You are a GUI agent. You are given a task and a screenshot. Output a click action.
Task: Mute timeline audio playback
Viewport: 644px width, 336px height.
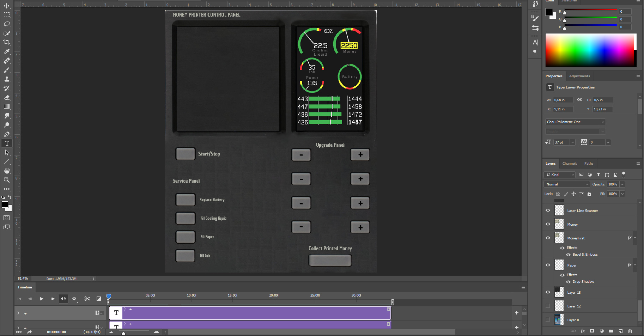click(63, 299)
